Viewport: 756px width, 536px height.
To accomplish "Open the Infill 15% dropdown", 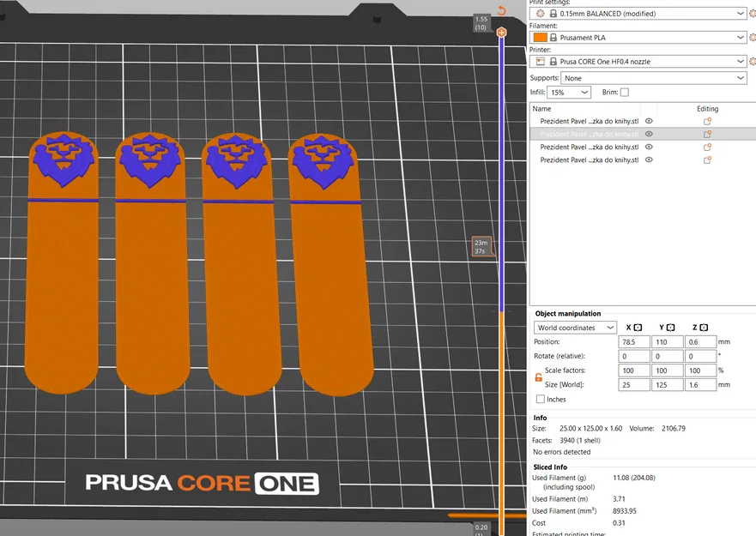I will click(x=569, y=92).
